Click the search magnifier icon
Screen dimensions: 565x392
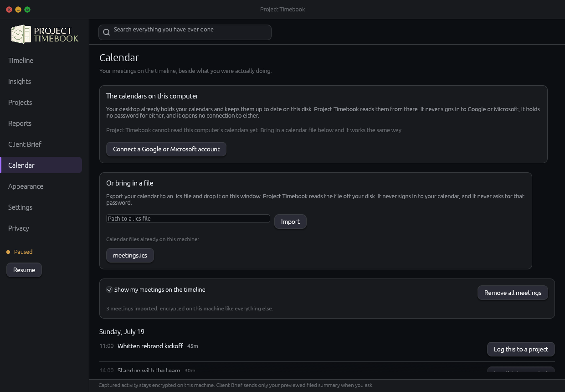pos(107,32)
